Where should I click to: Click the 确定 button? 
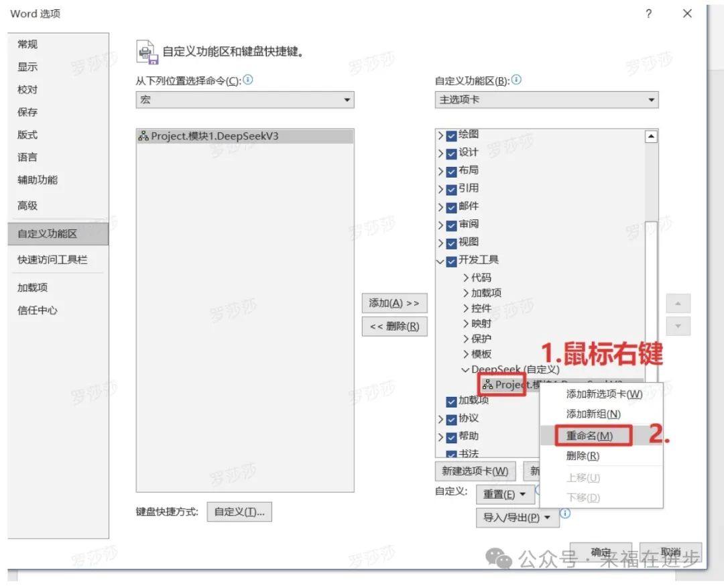coord(601,552)
